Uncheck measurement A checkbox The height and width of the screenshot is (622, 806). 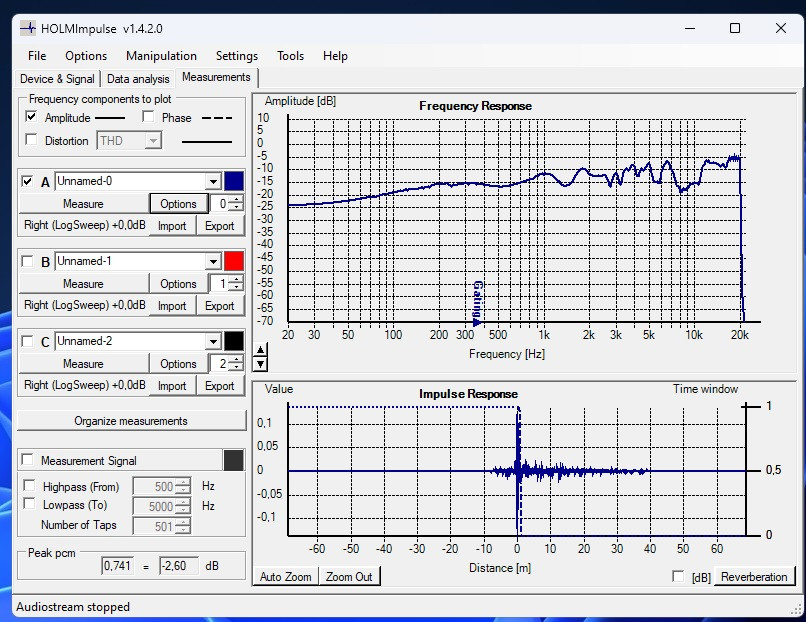(x=27, y=181)
